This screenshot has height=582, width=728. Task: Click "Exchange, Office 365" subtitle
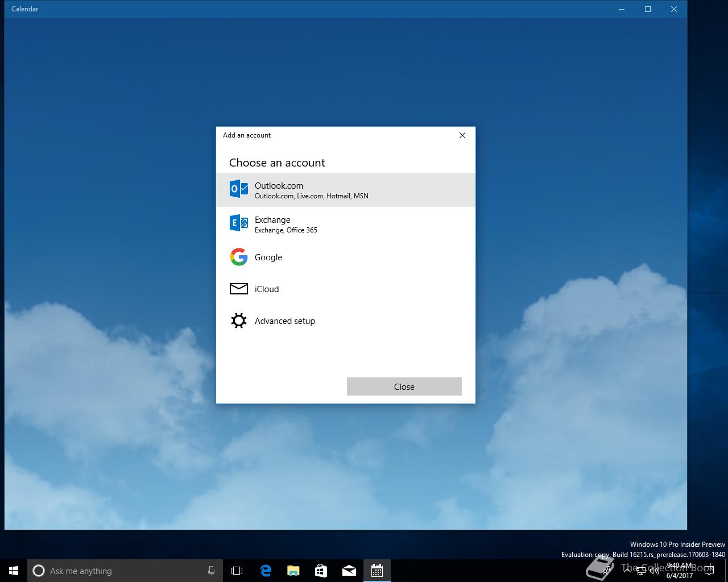(286, 230)
